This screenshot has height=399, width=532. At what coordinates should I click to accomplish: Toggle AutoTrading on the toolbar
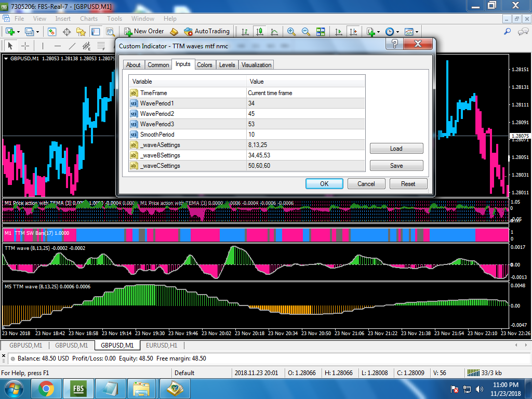207,32
